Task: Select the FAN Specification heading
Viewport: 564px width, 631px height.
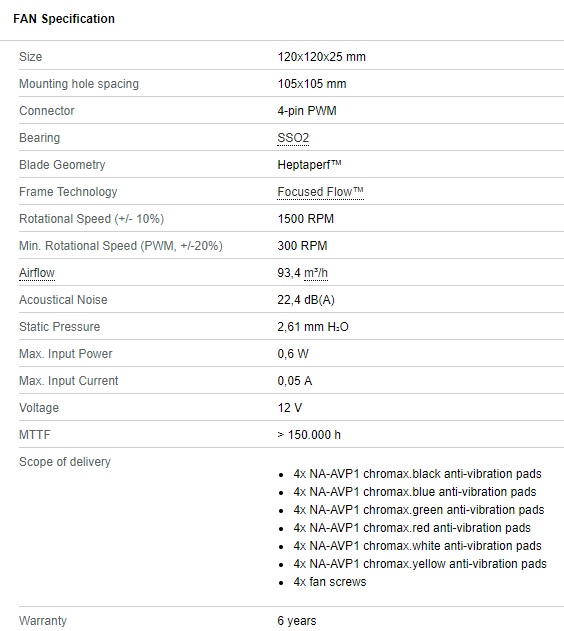Action: [x=64, y=19]
